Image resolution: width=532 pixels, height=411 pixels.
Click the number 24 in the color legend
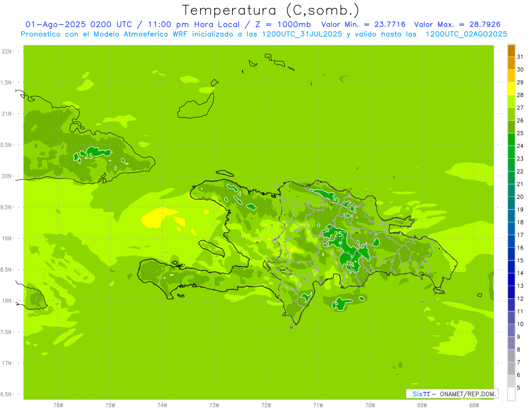(x=520, y=146)
